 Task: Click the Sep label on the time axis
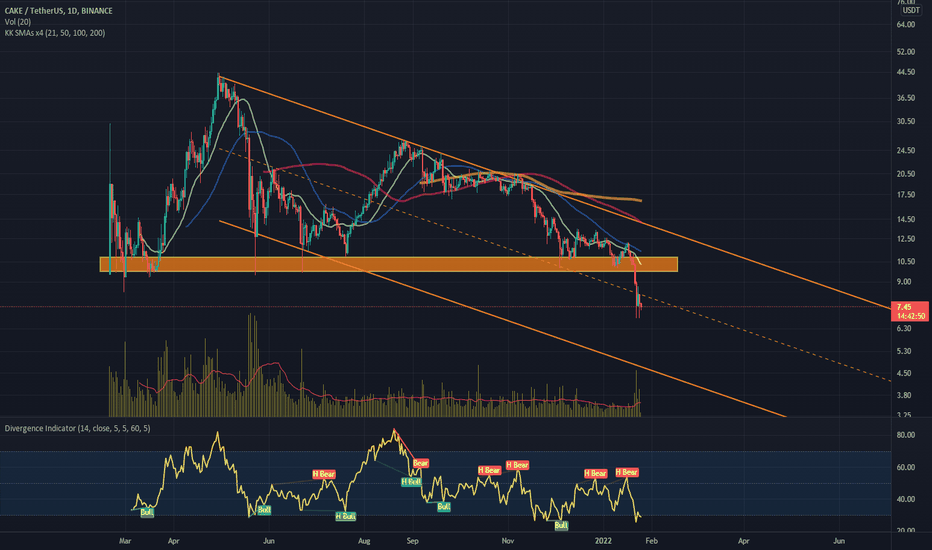(x=413, y=541)
